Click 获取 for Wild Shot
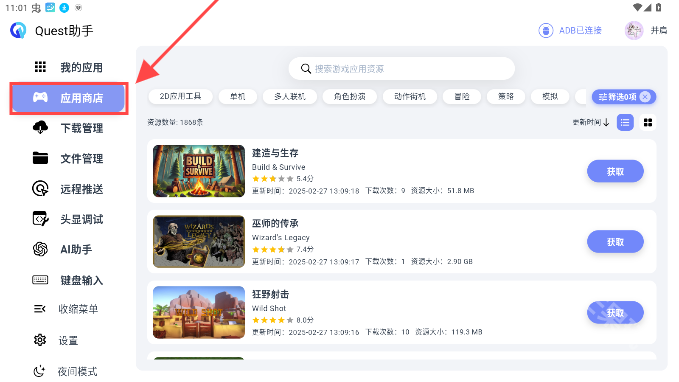679x382 pixels. click(x=615, y=313)
